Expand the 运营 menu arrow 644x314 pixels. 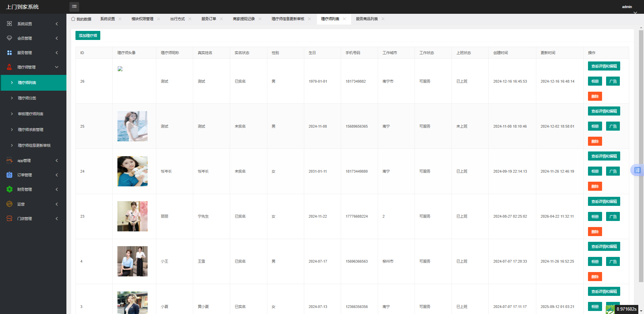pyautogui.click(x=57, y=204)
